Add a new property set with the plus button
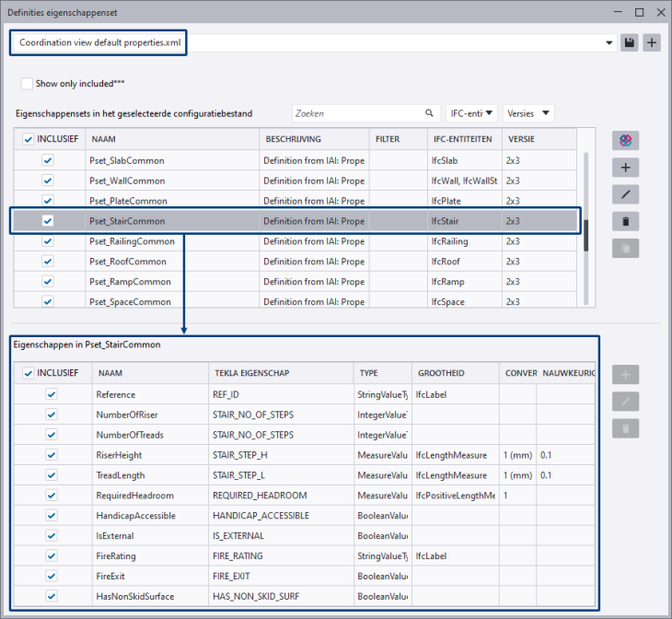672x619 pixels. coord(626,168)
